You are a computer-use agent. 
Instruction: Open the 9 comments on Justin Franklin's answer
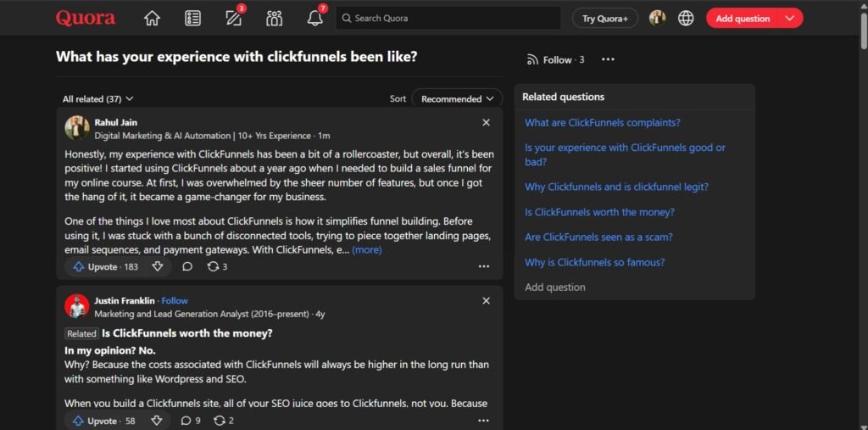[191, 421]
